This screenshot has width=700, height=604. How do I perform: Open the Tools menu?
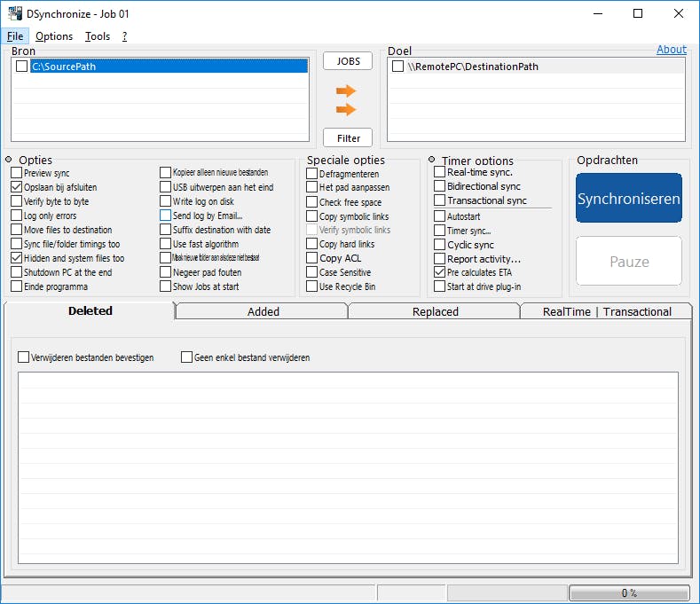point(98,36)
